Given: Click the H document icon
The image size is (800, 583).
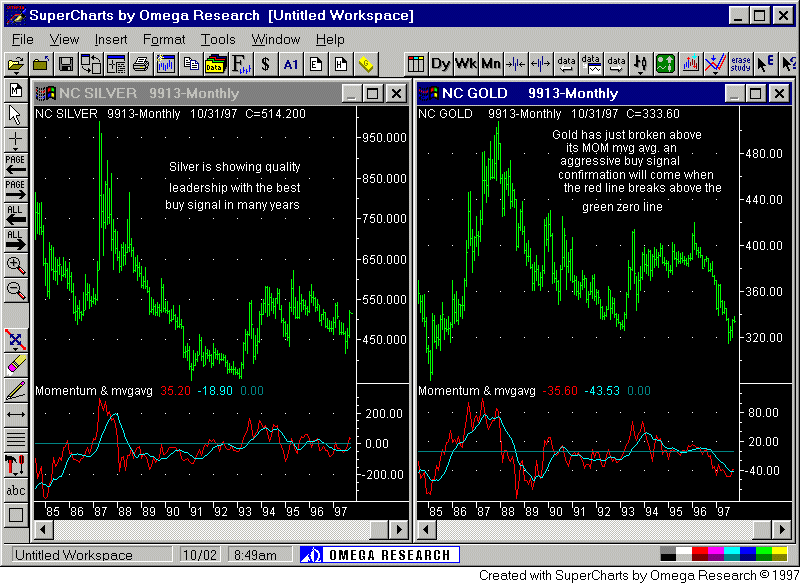Looking at the screenshot, I should click(341, 64).
